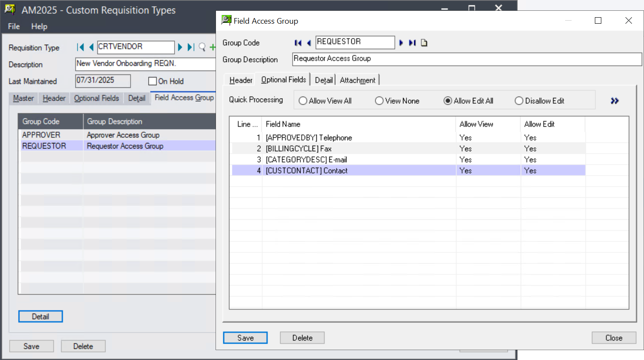Select Allow Edit All radio option
Screen dimensions: 644x360
click(468, 101)
